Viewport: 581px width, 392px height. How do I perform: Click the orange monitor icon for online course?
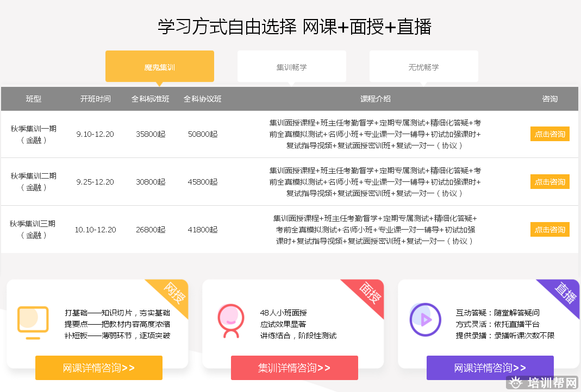[x=33, y=319]
